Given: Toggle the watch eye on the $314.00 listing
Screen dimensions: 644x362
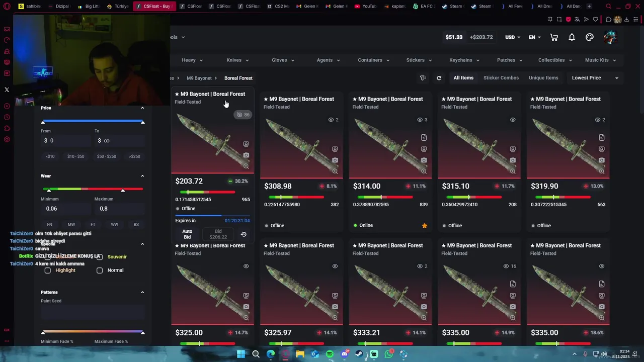Looking at the screenshot, I should click(x=423, y=120).
